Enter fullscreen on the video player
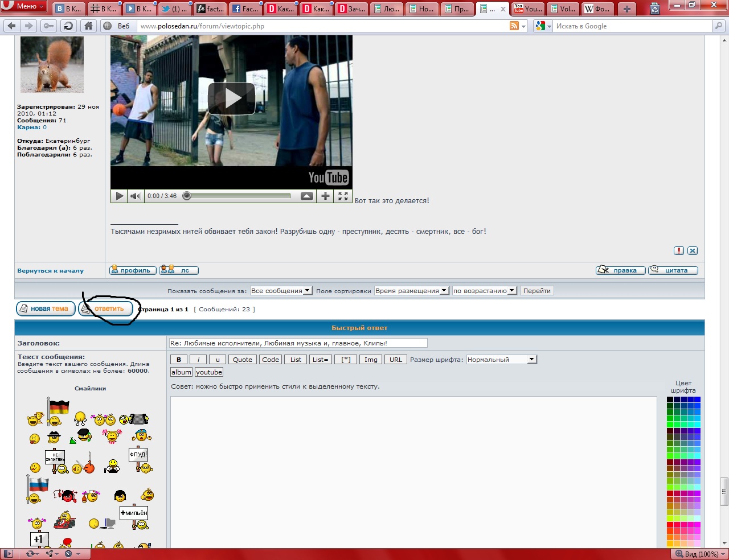 point(343,196)
